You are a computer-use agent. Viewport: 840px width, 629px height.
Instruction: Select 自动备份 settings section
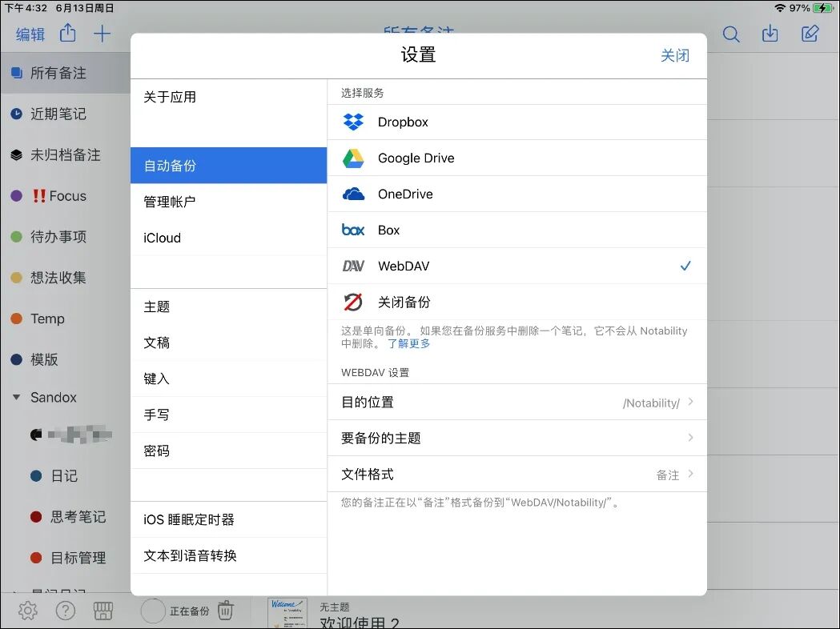click(x=229, y=166)
